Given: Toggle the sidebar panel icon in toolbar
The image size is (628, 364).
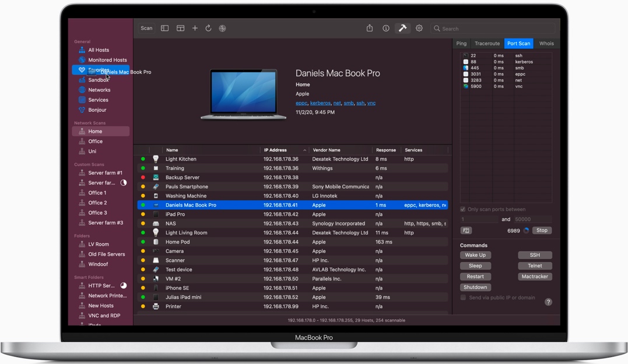Looking at the screenshot, I should coord(165,28).
